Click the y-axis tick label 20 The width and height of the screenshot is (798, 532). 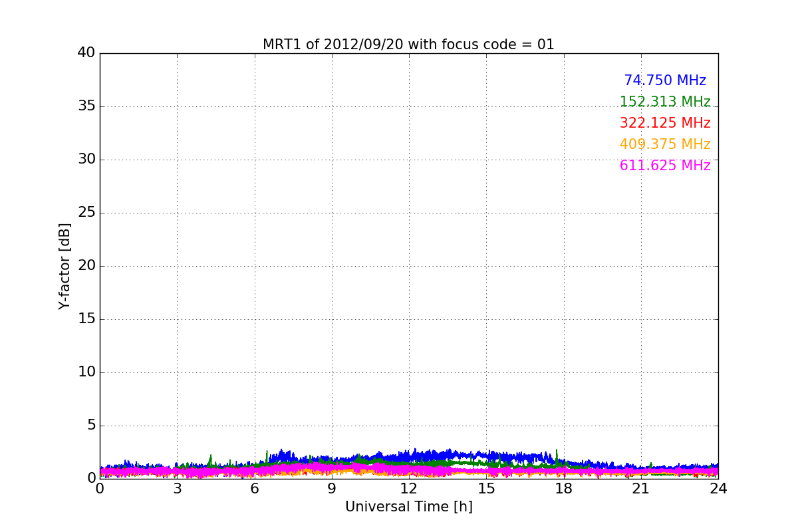pyautogui.click(x=86, y=265)
